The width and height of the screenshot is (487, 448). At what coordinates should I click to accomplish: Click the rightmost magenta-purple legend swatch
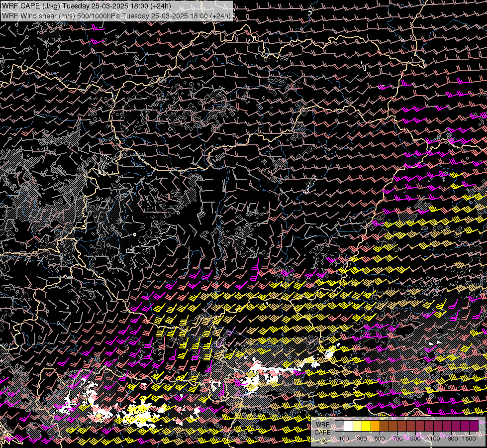coord(474,426)
